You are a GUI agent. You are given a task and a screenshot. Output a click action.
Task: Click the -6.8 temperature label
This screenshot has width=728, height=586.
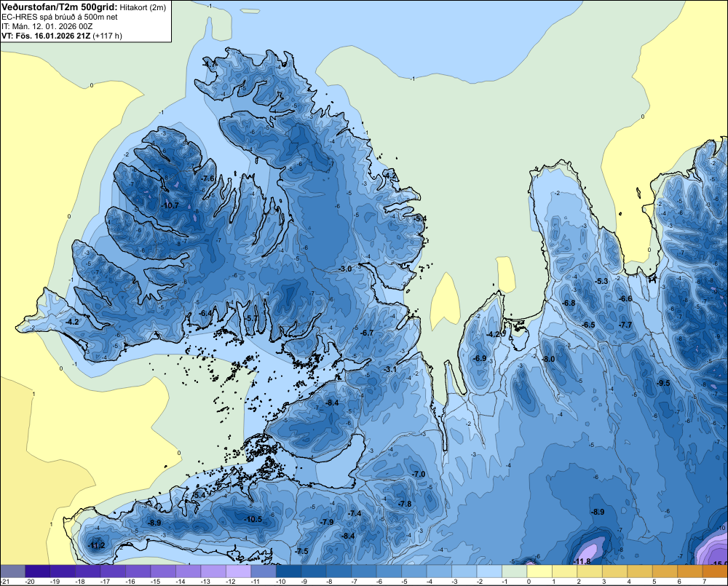(x=569, y=303)
